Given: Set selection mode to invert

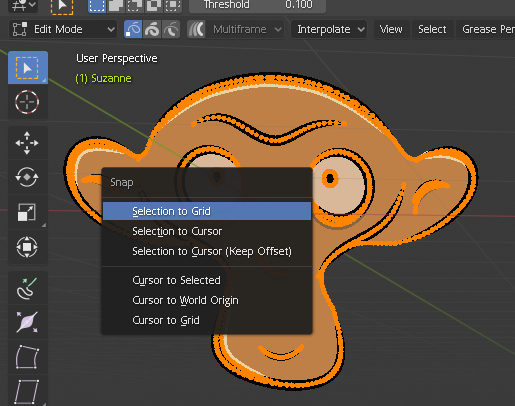Looking at the screenshot, I should click(x=154, y=5).
